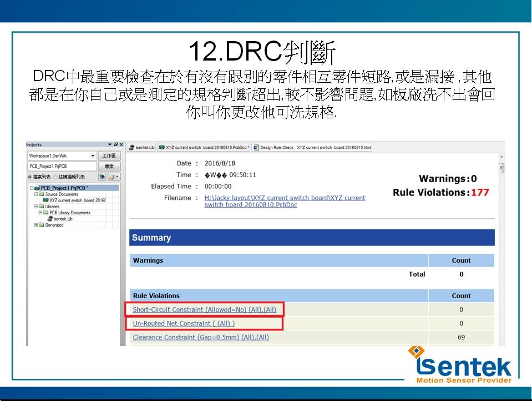The width and height of the screenshot is (532, 401).
Task: Open Un-Routed Net Constraint link
Action: coord(184,323)
